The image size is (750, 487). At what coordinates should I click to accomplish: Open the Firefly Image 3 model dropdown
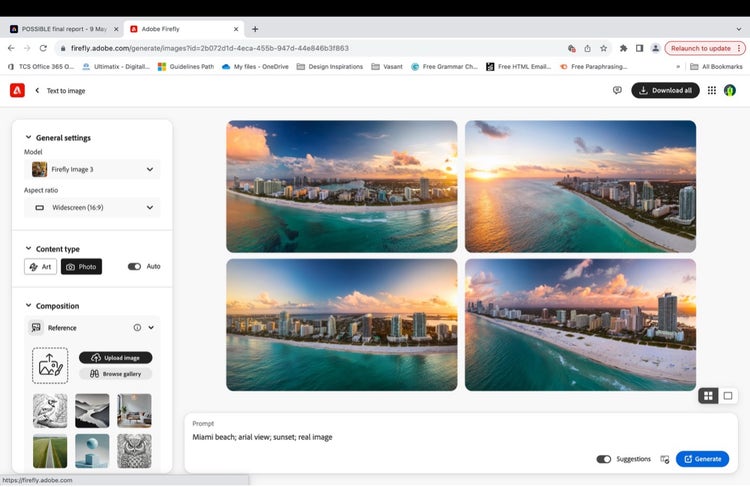pyautogui.click(x=92, y=170)
